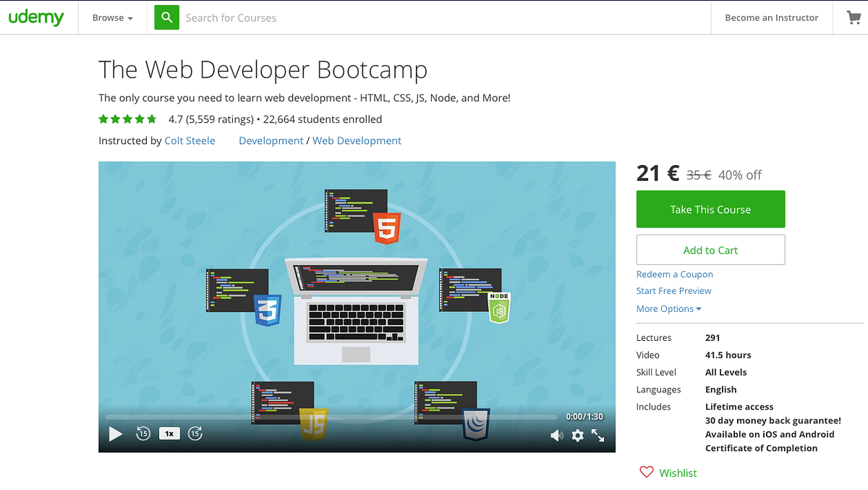Click the 40% off discount text
Screen dimensions: 868x490
tap(740, 175)
